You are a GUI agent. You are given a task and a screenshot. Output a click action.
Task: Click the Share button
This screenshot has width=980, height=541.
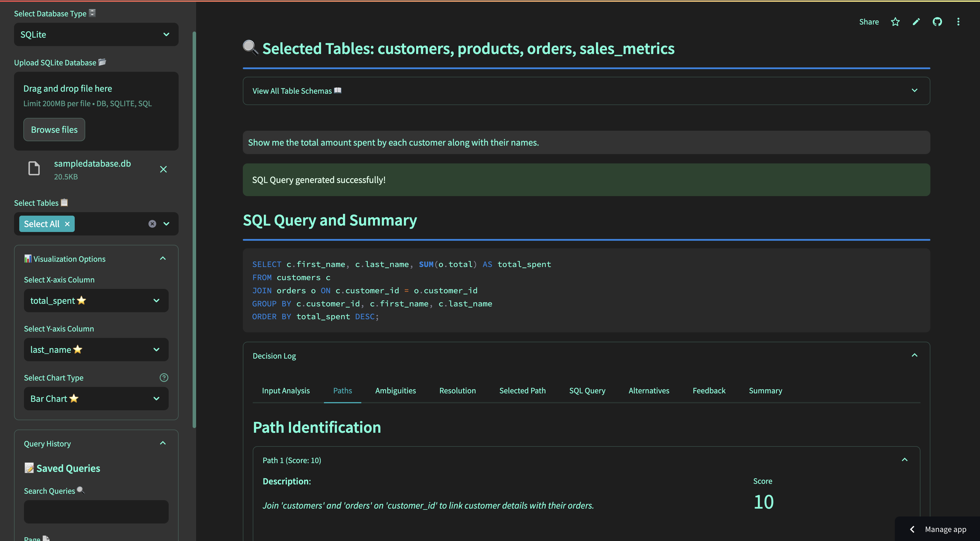point(869,22)
